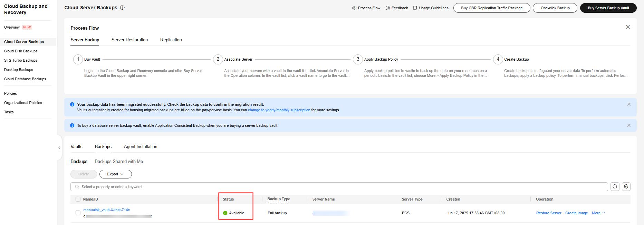Open Policies in sidebar
The width and height of the screenshot is (644, 225).
(10, 93)
